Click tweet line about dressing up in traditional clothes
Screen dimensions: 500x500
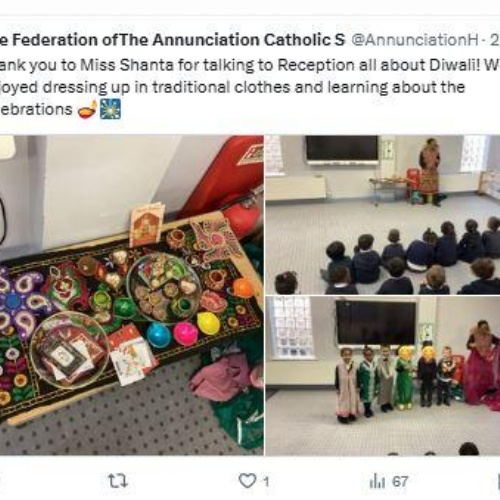tap(232, 87)
